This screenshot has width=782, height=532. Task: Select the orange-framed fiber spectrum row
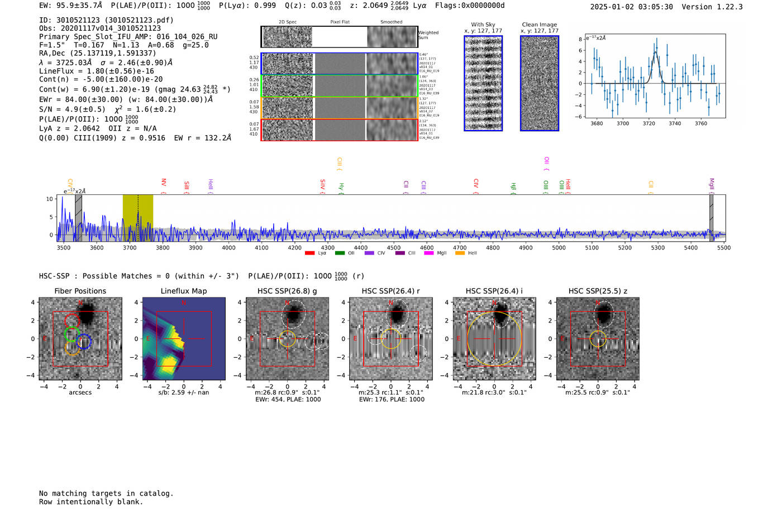pyautogui.click(x=339, y=108)
